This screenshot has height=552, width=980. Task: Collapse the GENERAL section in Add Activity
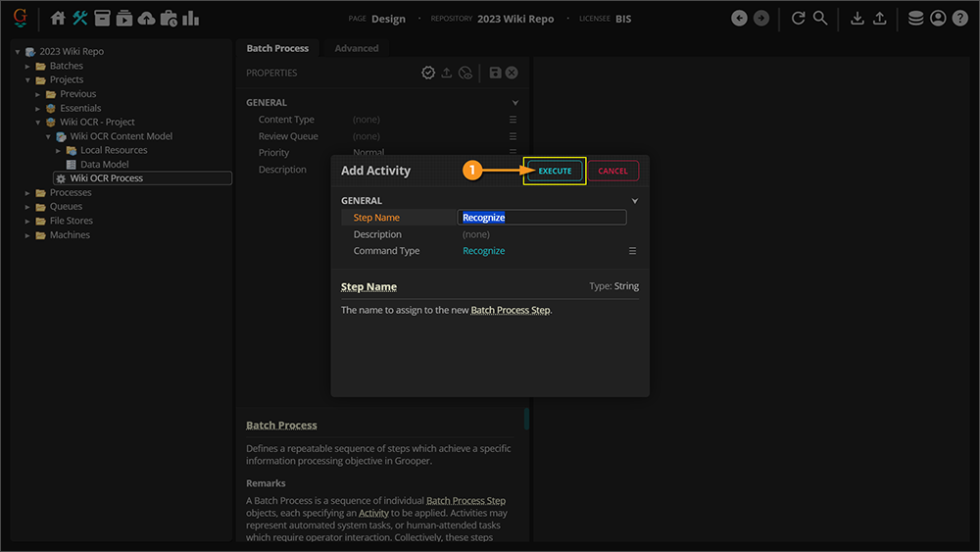point(634,201)
